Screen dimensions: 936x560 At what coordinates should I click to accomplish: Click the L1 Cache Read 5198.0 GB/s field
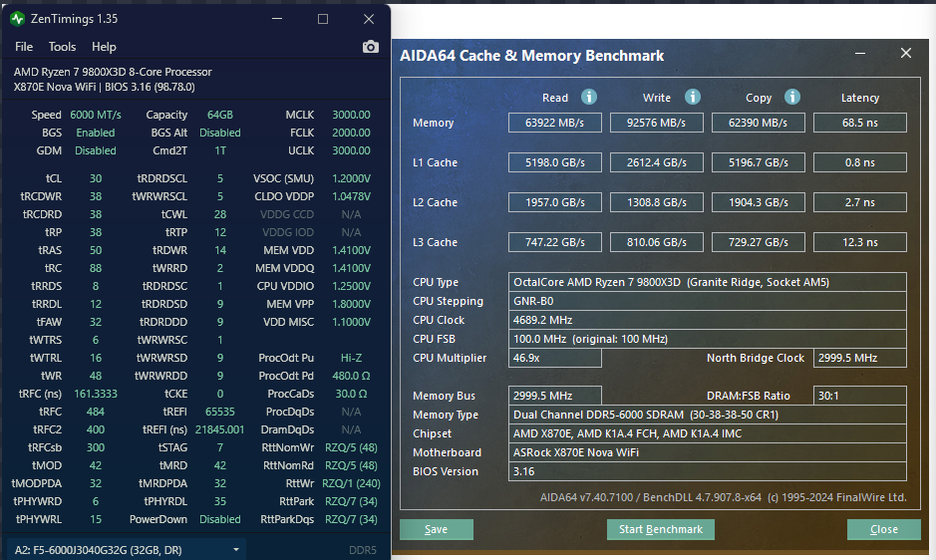pyautogui.click(x=555, y=162)
